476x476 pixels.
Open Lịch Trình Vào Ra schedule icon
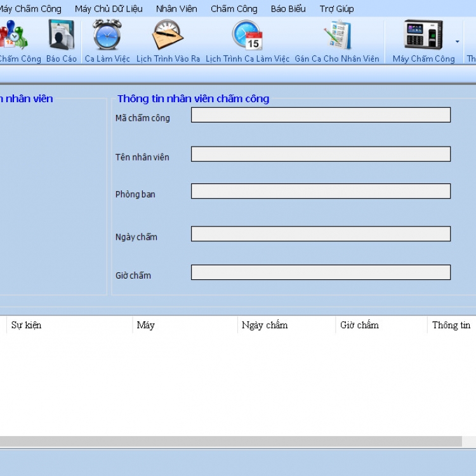point(168,36)
